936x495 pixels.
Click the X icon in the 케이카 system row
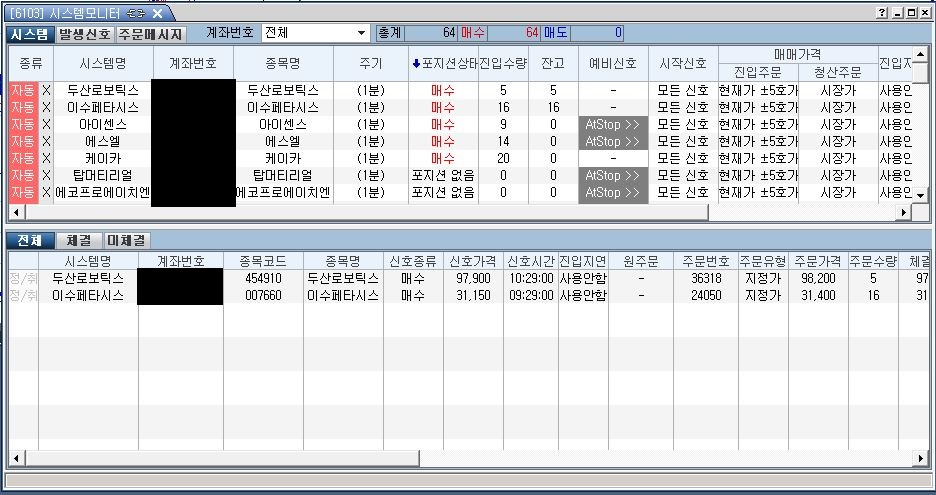tap(46, 158)
